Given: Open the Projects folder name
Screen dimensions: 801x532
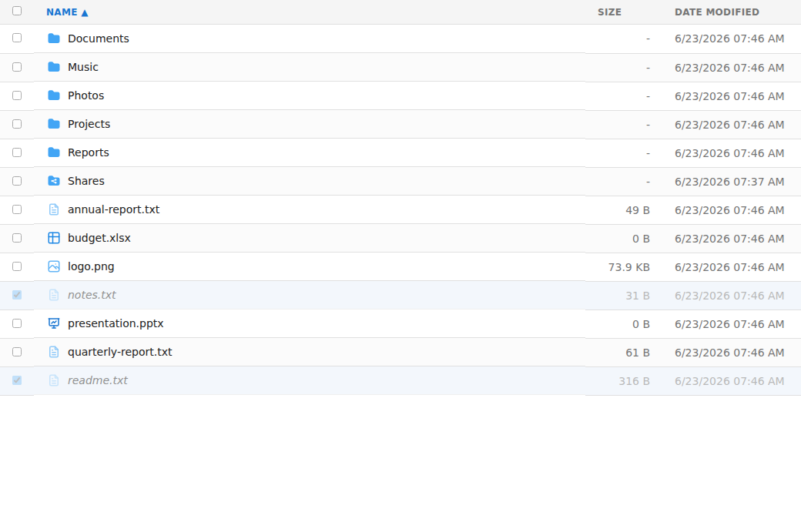Looking at the screenshot, I should coord(89,124).
